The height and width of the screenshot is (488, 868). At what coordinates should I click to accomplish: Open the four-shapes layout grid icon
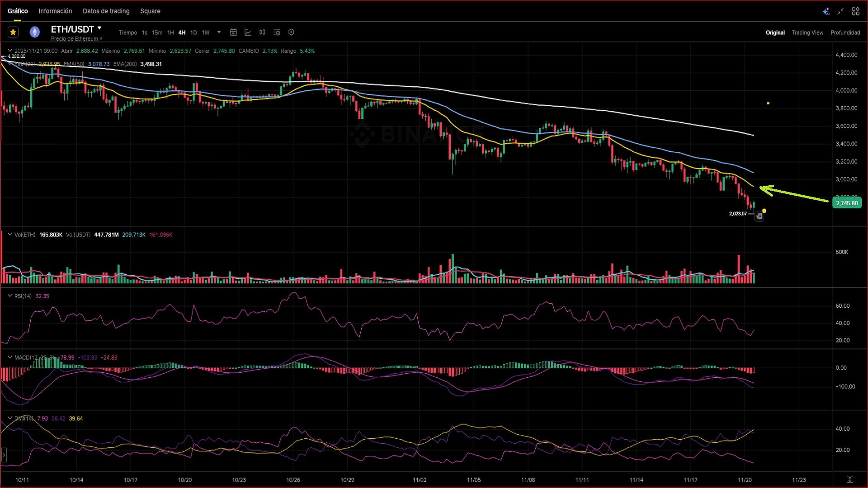click(x=855, y=11)
